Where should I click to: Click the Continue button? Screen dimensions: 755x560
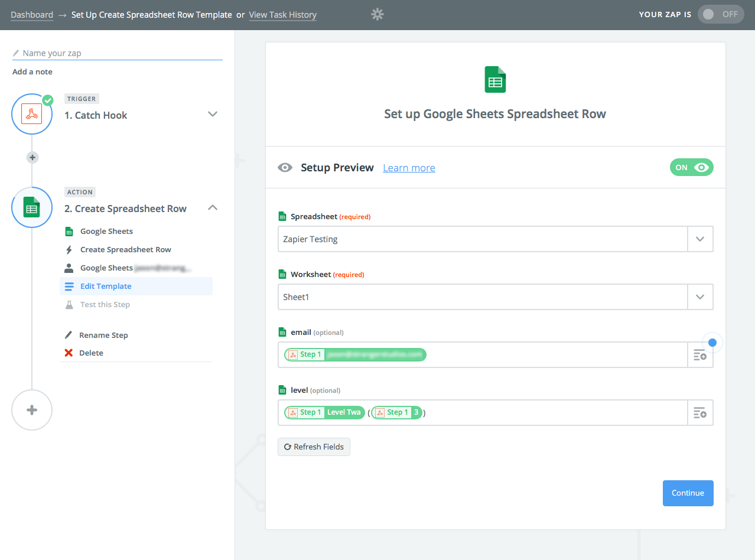point(688,493)
